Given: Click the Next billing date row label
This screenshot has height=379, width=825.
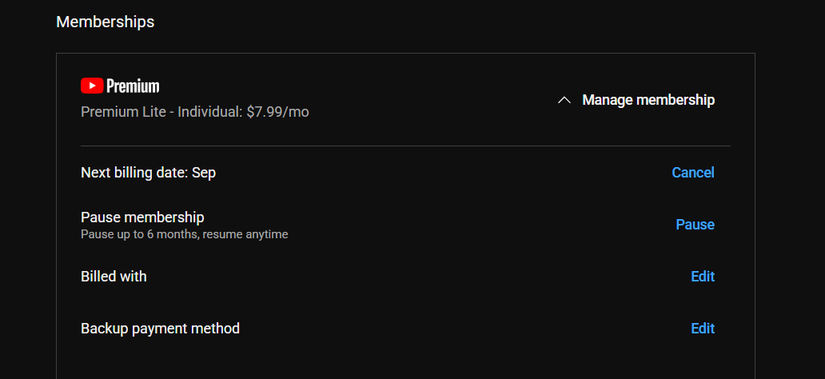Looking at the screenshot, I should point(134,173).
